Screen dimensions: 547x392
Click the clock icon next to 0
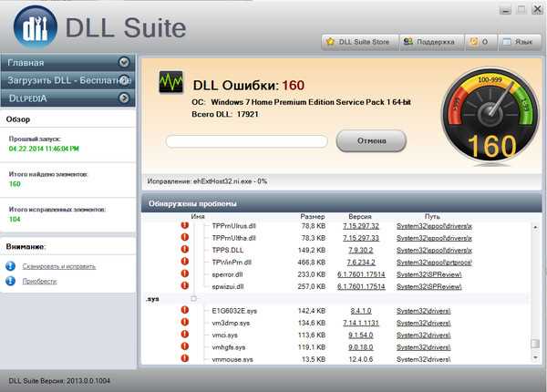(x=474, y=42)
